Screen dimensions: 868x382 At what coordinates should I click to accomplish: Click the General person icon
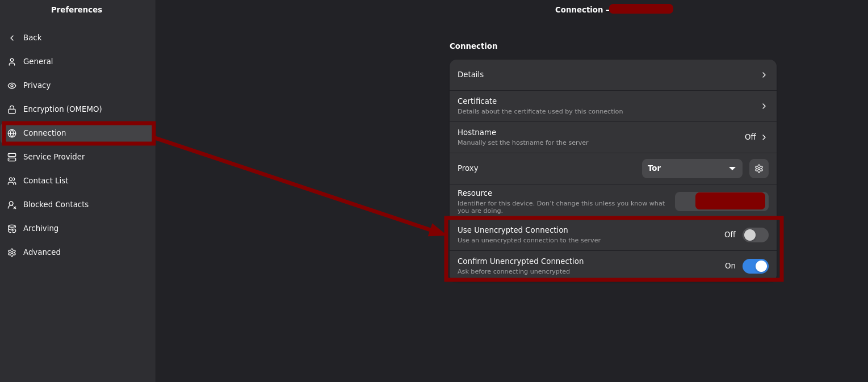(12, 62)
